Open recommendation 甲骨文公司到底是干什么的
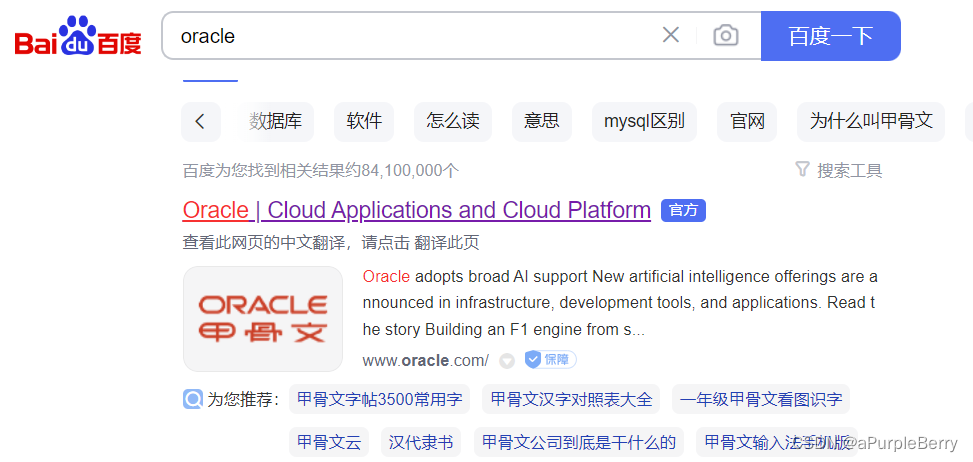This screenshot has height=462, width=973. [x=579, y=442]
